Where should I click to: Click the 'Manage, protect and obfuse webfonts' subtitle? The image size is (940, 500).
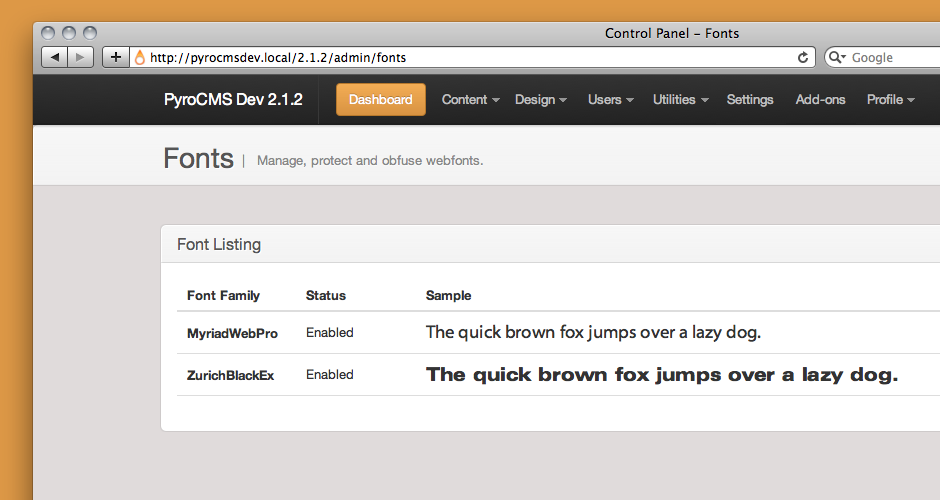[370, 161]
